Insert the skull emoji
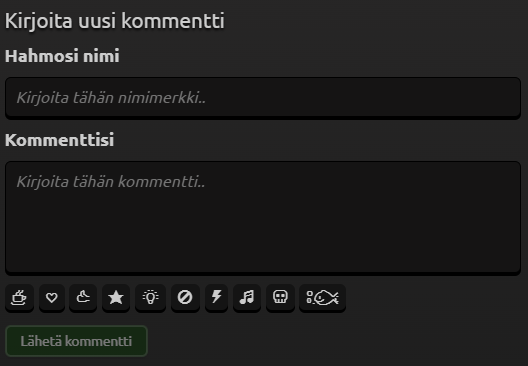Screen dimensions: 528x366 pos(280,298)
